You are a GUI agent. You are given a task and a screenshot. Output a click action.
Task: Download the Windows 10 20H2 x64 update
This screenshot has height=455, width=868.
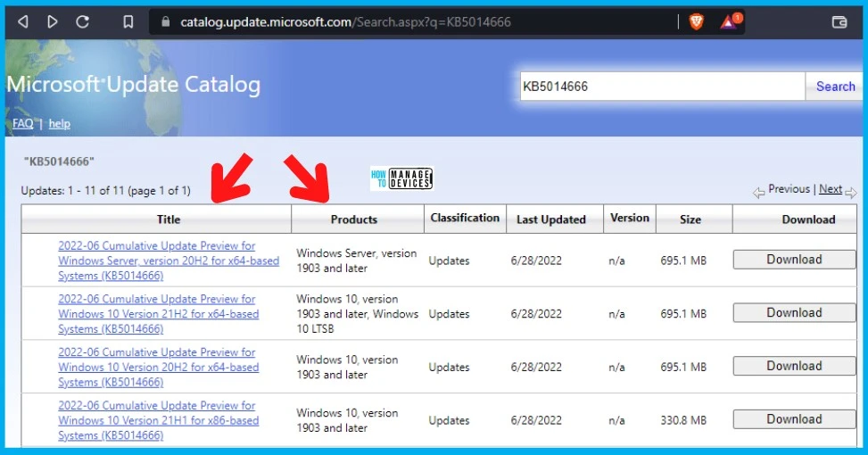(794, 366)
